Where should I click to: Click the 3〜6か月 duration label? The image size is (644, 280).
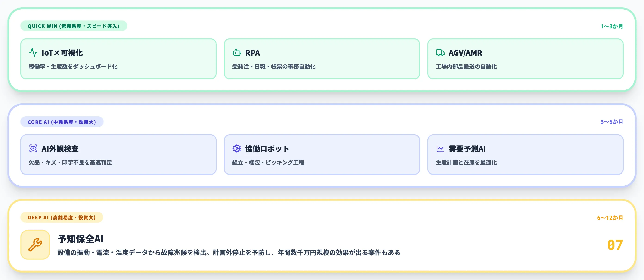pos(612,122)
